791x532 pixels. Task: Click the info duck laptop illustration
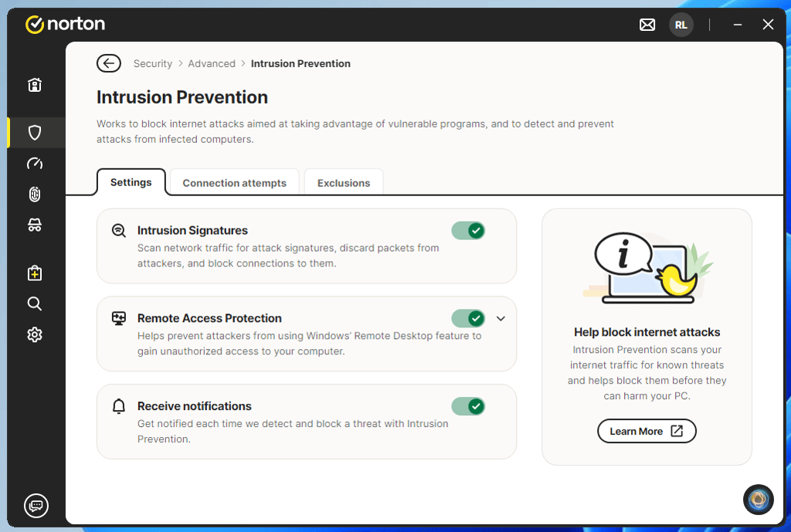point(648,268)
